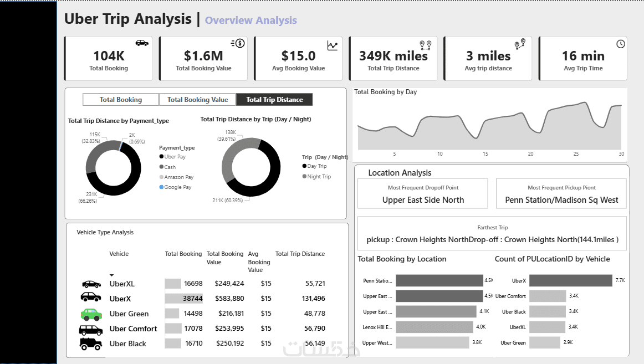Click the Vehicle Type Analysis title
Viewport: 644px width, 364px height.
point(105,232)
